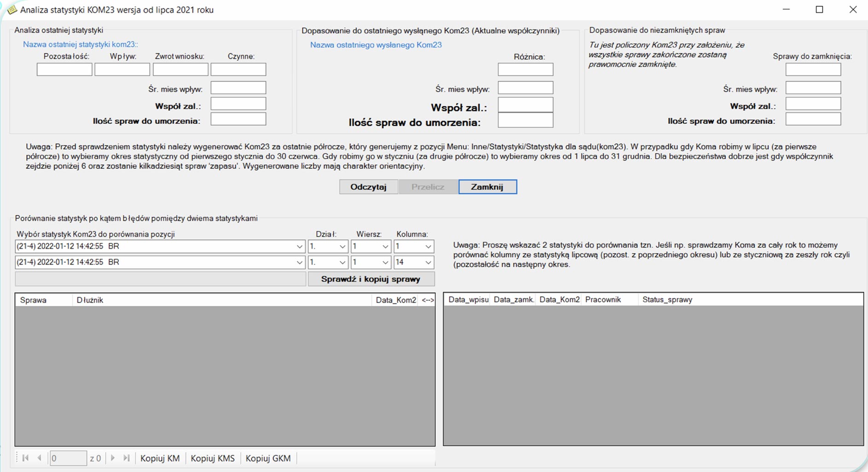Go to next record navigator icon

point(113,458)
